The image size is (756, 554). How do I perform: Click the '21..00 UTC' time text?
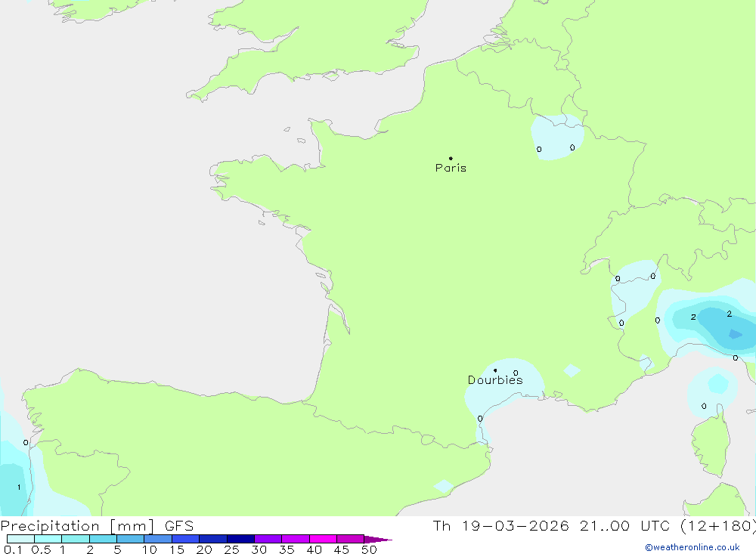tap(624, 525)
